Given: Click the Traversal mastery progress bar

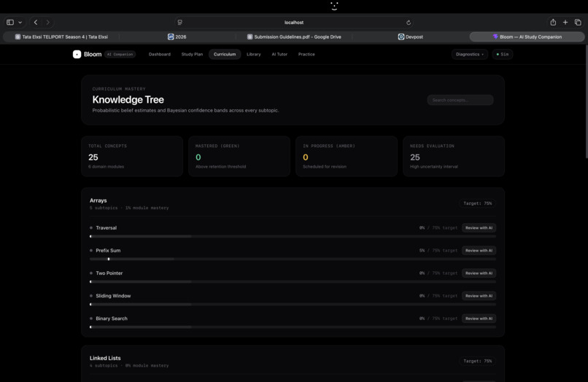Looking at the screenshot, I should click(293, 236).
